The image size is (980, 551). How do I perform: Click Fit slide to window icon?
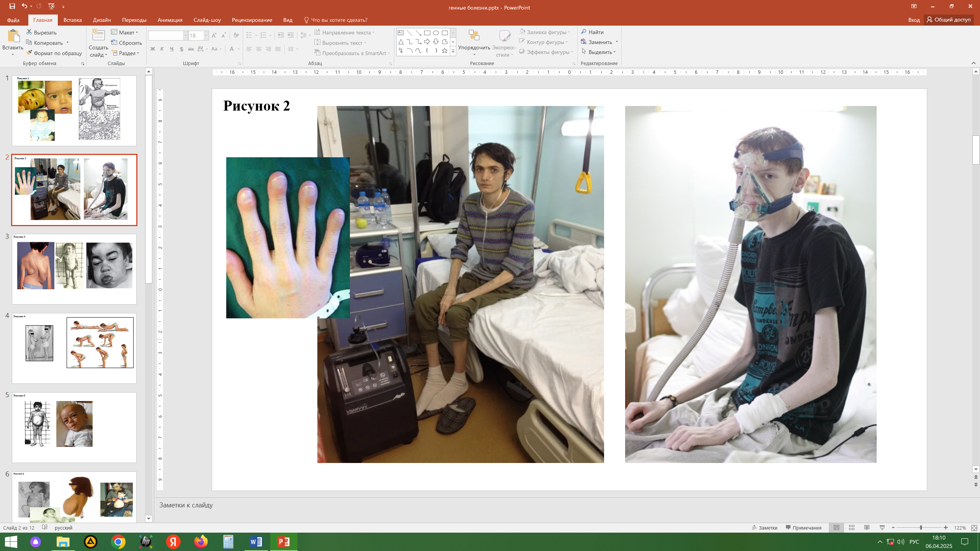(974, 528)
